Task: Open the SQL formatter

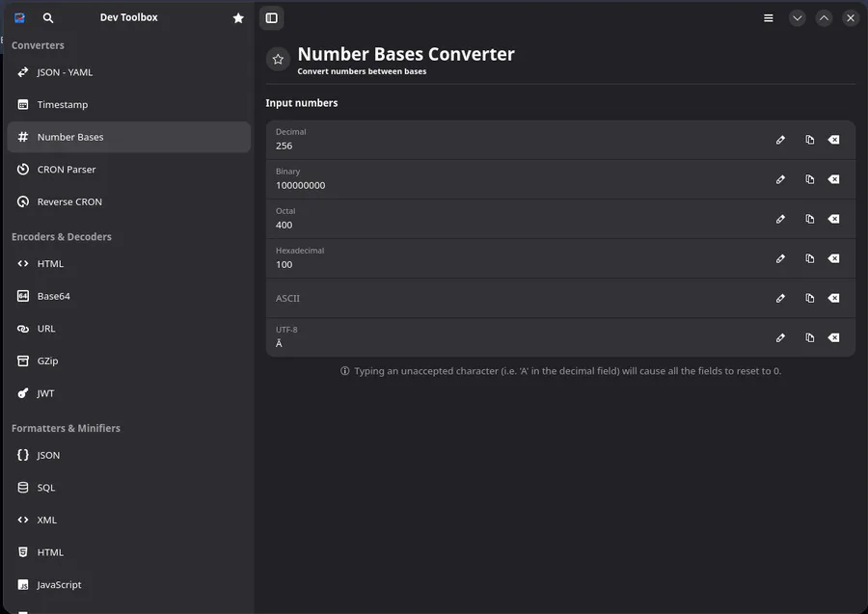Action: click(45, 488)
